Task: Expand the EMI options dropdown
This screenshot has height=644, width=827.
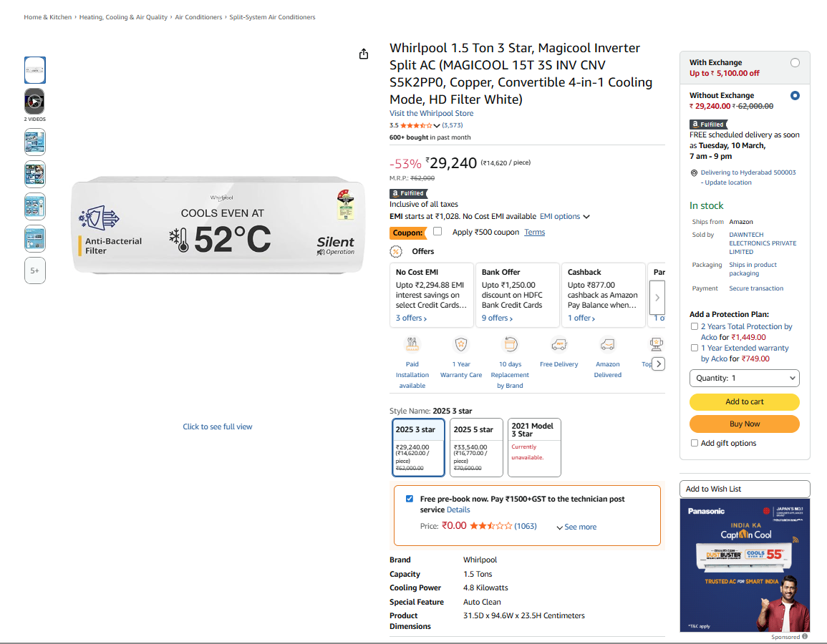Action: tap(565, 217)
